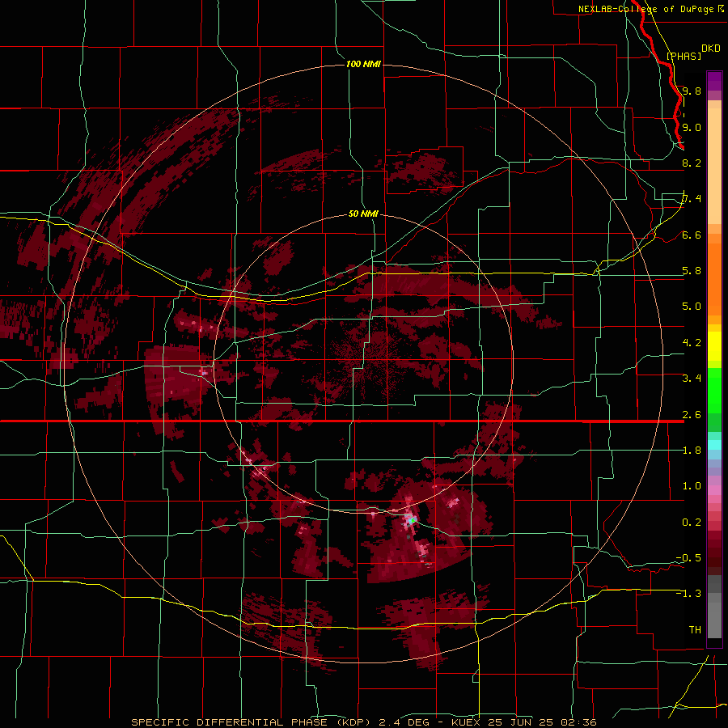Select the 100 NMI range ring label
The width and height of the screenshot is (728, 728).
tap(363, 64)
